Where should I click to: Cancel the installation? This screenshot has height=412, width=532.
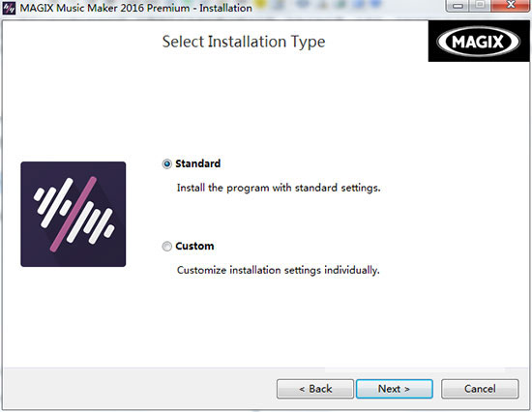point(480,389)
